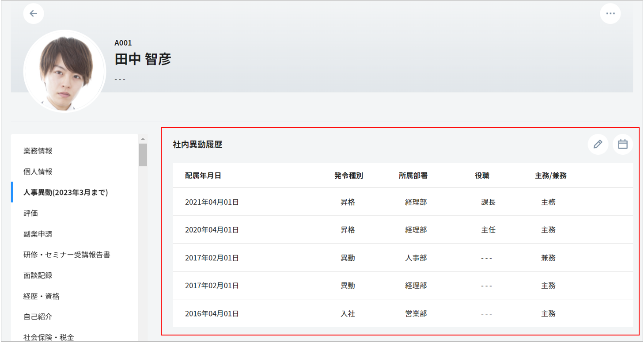The width and height of the screenshot is (644, 343).
Task: Click the 配属年月日 column header
Action: tap(203, 175)
